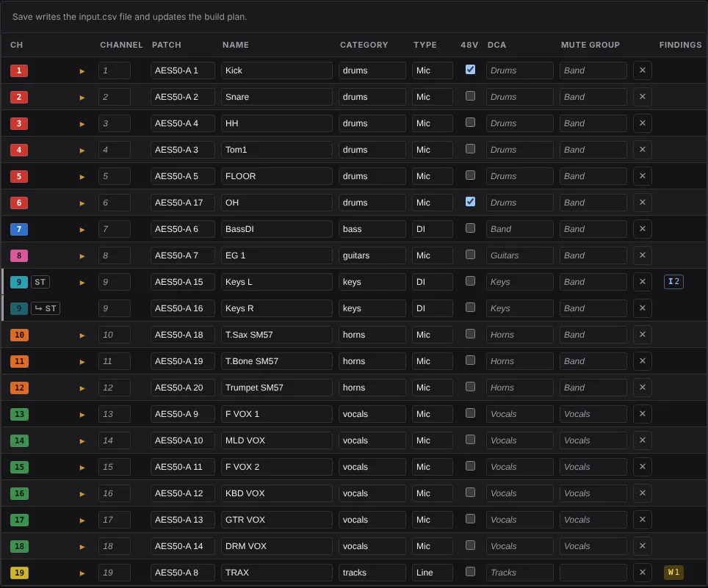Delete the Keys R row
The width and height of the screenshot is (708, 588).
point(642,308)
